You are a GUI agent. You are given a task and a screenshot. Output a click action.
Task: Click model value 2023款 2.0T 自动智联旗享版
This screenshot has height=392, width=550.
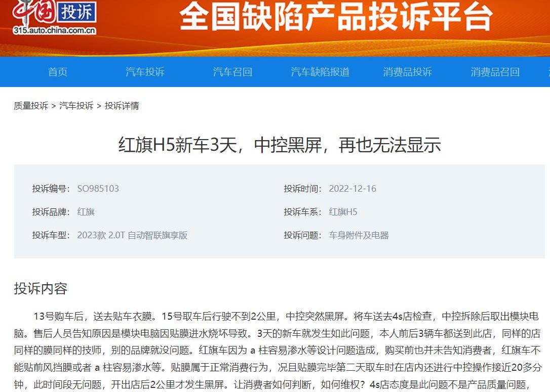(x=132, y=235)
